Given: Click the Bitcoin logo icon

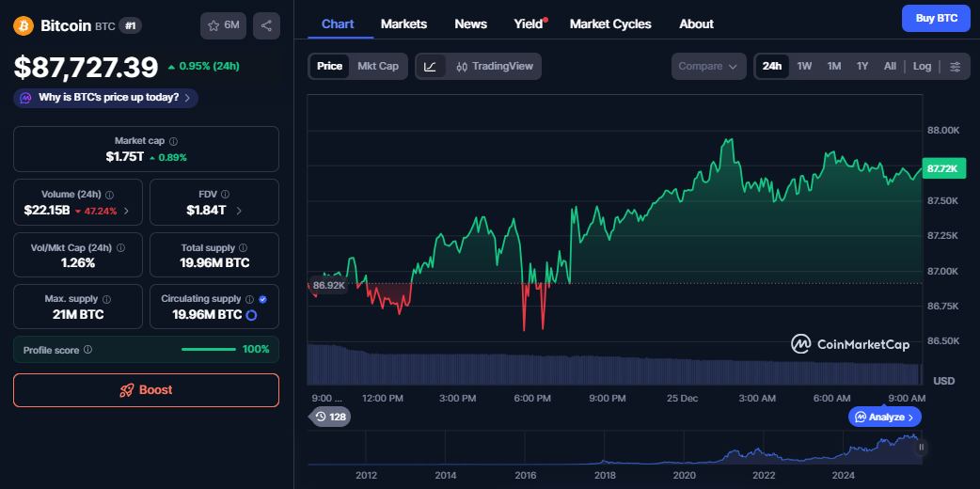Looking at the screenshot, I should (24, 25).
